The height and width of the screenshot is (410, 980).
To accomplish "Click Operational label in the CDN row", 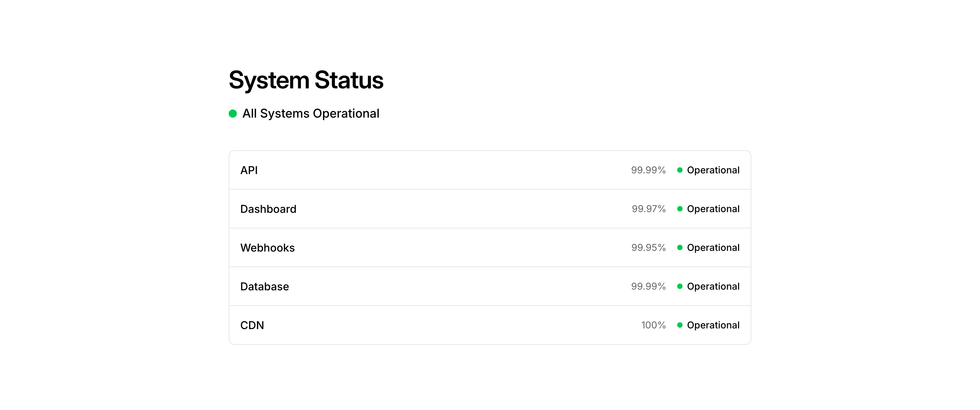I will point(713,325).
